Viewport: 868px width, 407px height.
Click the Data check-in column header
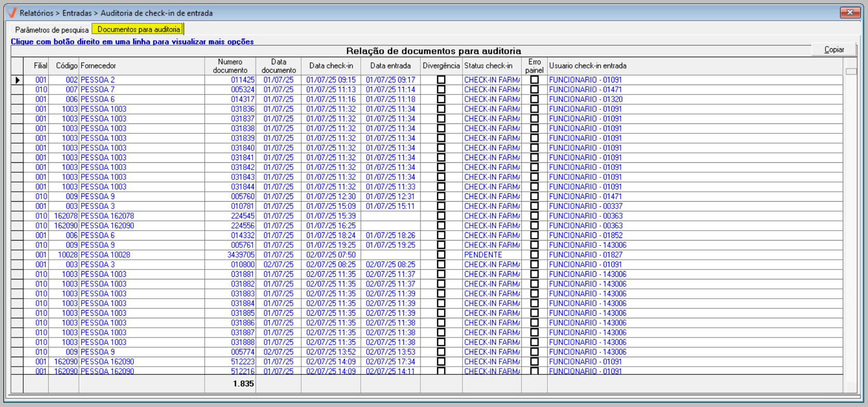(331, 66)
